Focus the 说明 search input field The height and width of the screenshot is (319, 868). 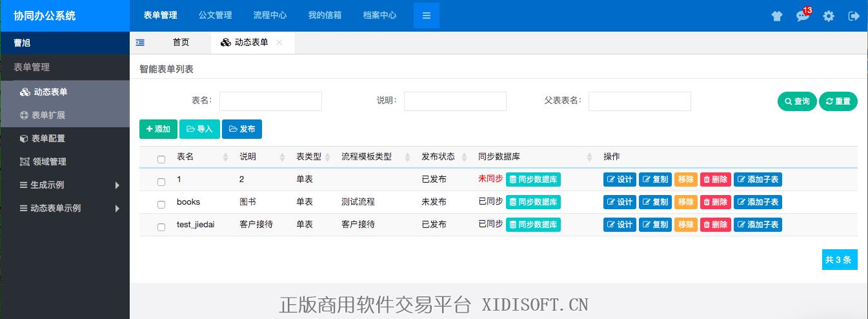pyautogui.click(x=455, y=101)
